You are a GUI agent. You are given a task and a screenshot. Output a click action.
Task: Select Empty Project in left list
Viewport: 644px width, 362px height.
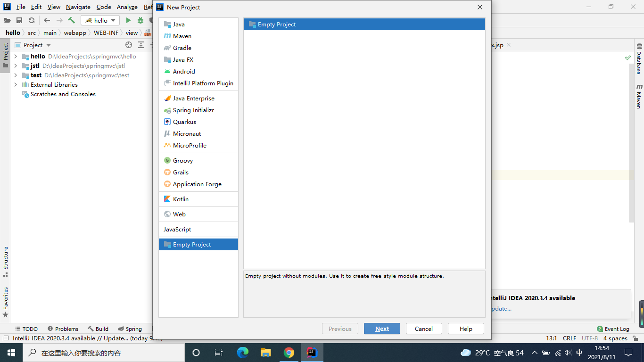198,245
